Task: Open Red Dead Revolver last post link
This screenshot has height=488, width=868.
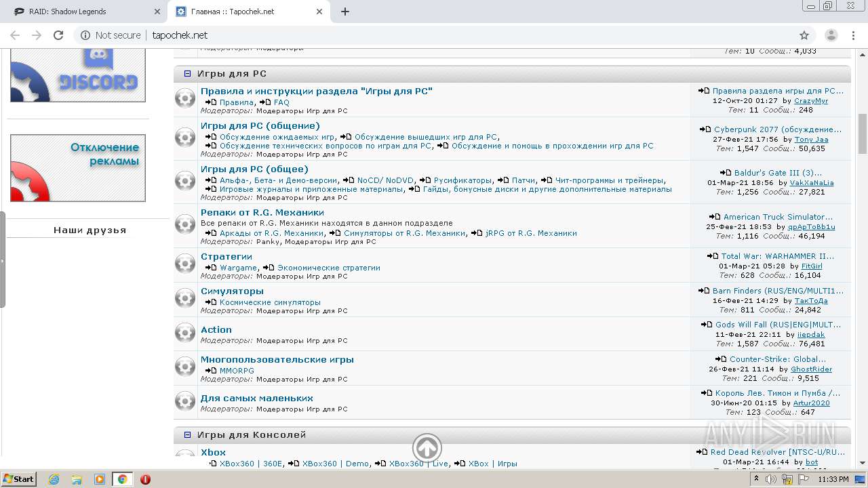Action: coord(778,452)
